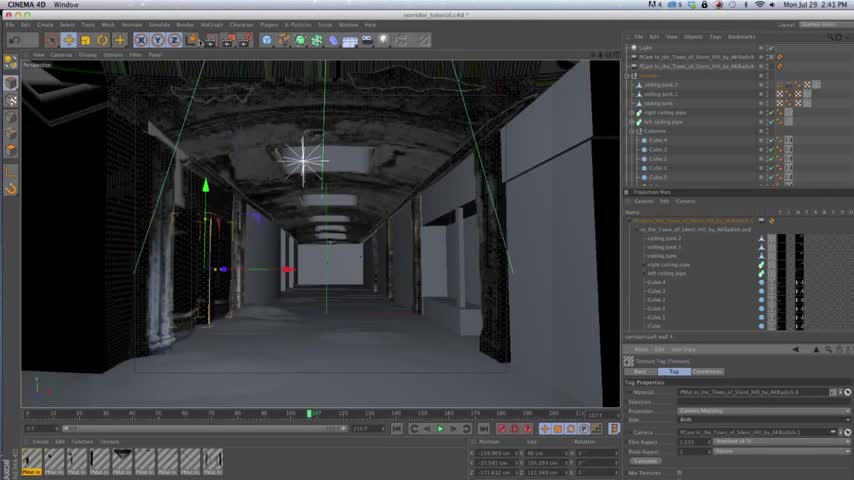The width and height of the screenshot is (854, 480).
Task: Switch to Make Editable mode icon
Action: tap(10, 62)
